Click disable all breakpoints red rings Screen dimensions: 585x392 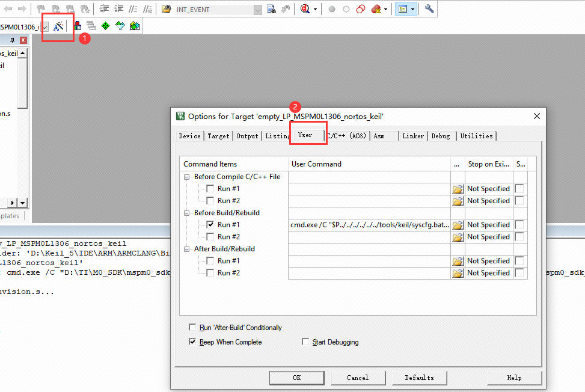tap(360, 9)
